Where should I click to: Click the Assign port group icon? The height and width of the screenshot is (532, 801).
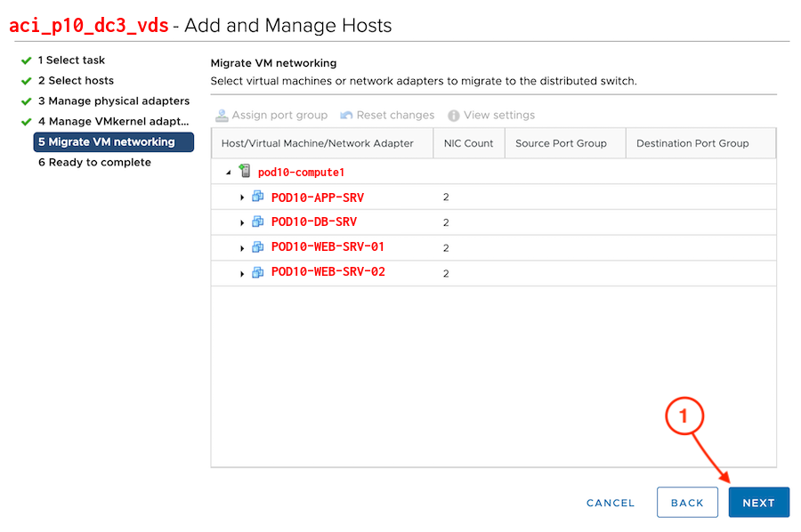tap(222, 116)
